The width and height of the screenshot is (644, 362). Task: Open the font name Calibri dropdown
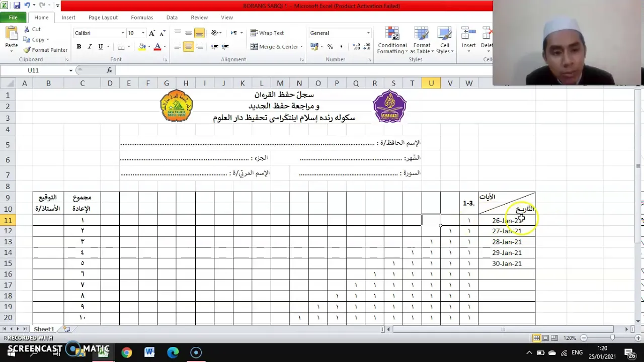[122, 33]
